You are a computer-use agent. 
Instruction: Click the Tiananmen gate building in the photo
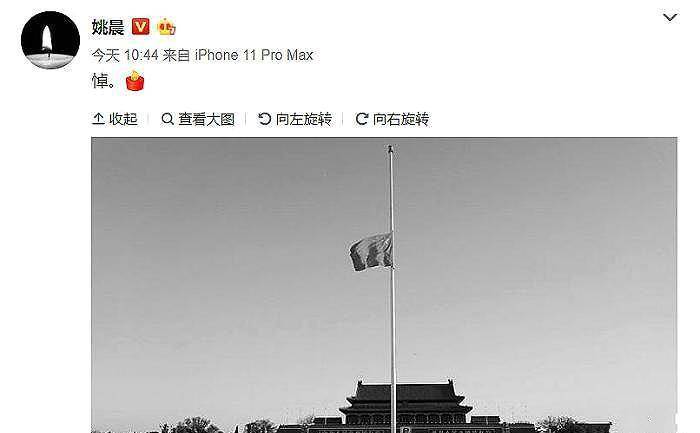(407, 407)
